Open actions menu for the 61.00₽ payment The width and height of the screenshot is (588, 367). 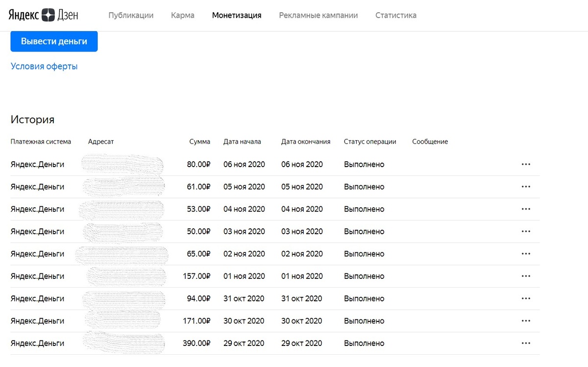click(526, 187)
